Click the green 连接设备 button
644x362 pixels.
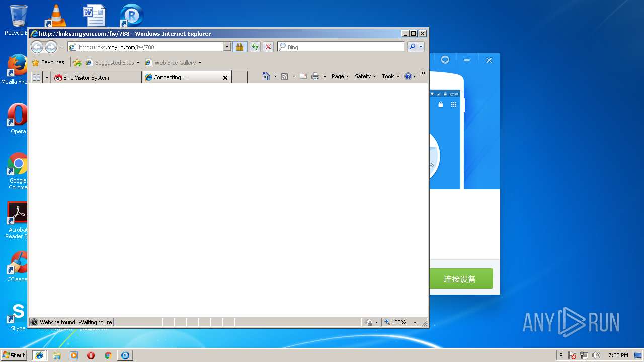point(460,279)
